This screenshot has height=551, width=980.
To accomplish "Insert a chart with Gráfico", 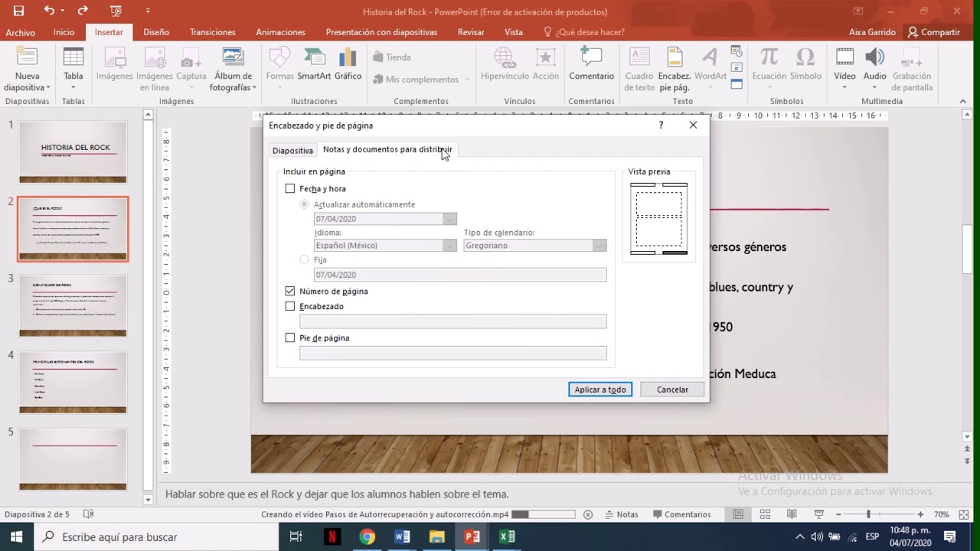I will click(348, 64).
